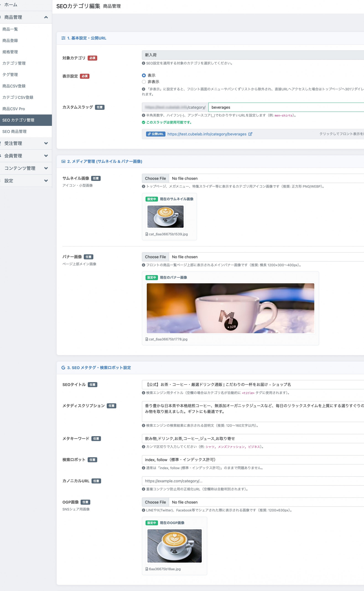Screen dimensions: 364x591
Task: Click the file icon next to cat_6aa36675b1778.jpg
Action: pos(147,339)
